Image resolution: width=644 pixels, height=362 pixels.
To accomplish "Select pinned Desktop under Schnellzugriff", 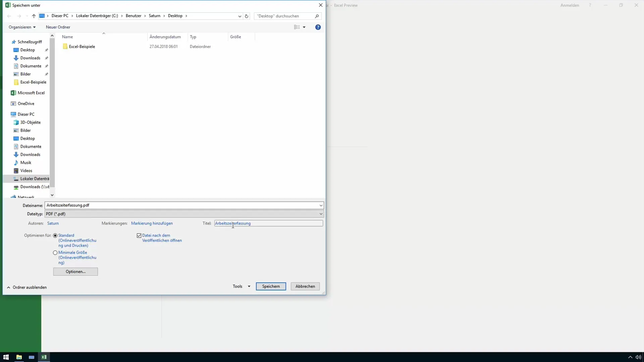I will coord(28,50).
